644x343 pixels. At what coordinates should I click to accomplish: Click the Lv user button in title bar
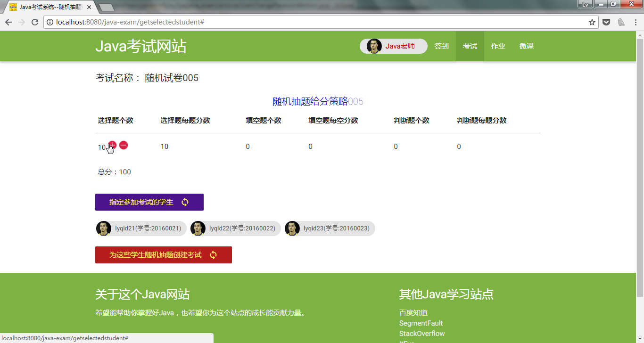[x=585, y=4]
